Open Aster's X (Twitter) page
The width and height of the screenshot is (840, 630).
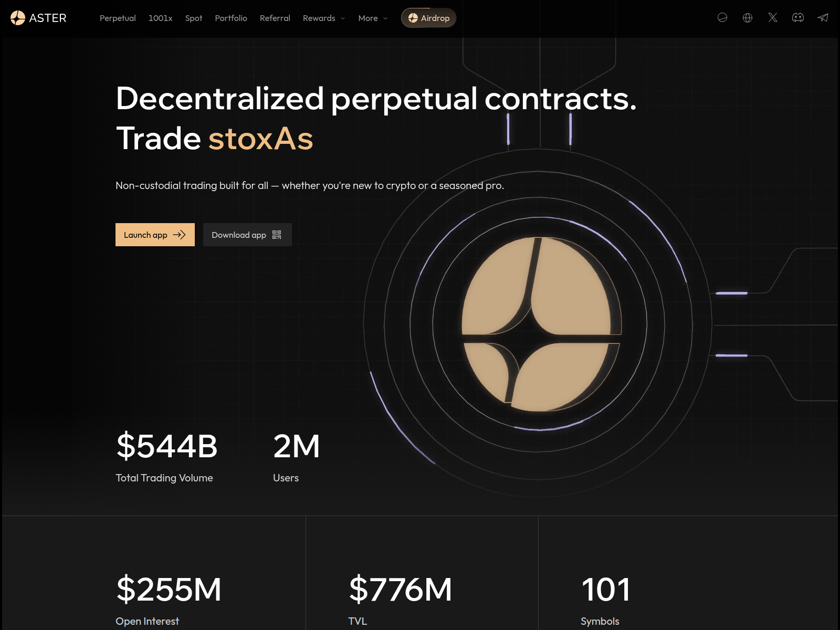(773, 18)
